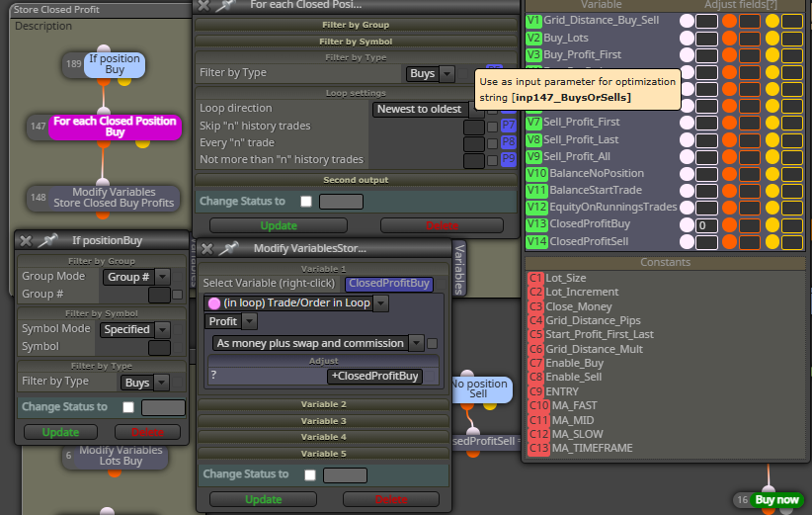Click orange circle in Buy_Lots row

[x=729, y=39]
